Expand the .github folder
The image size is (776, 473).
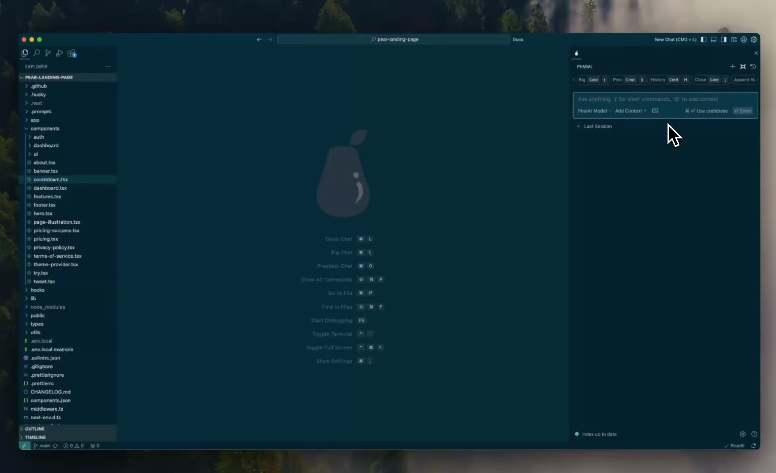[x=39, y=86]
